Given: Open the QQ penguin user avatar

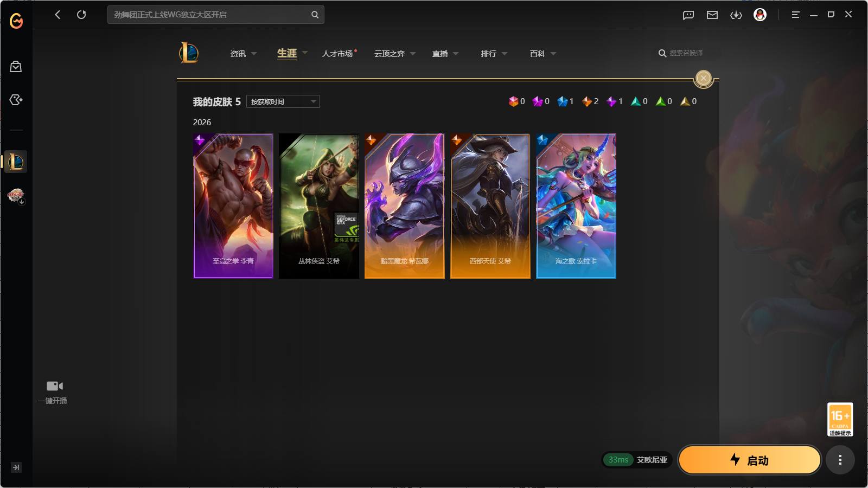Looking at the screenshot, I should pyautogui.click(x=760, y=15).
